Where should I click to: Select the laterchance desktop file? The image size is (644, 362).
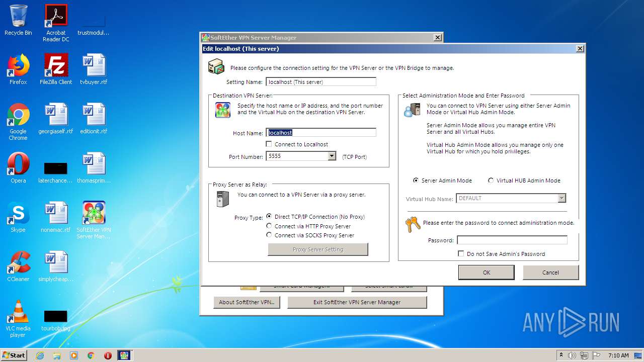[x=56, y=171]
